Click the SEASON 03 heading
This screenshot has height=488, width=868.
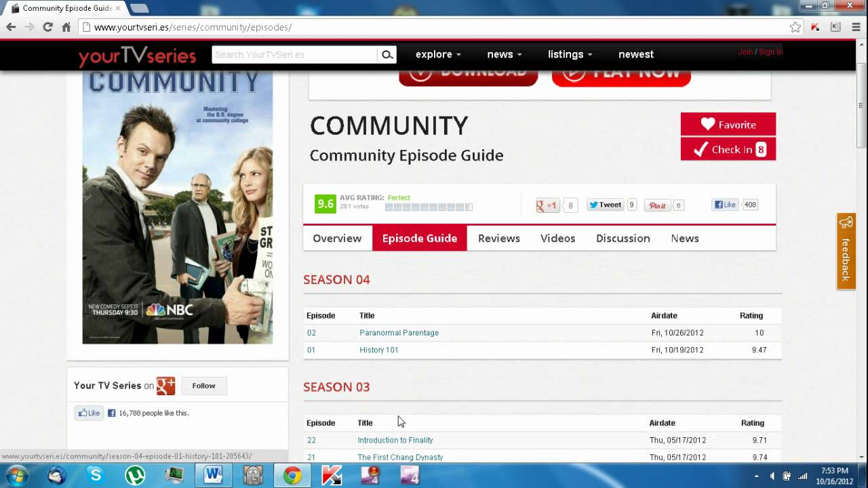tap(336, 387)
